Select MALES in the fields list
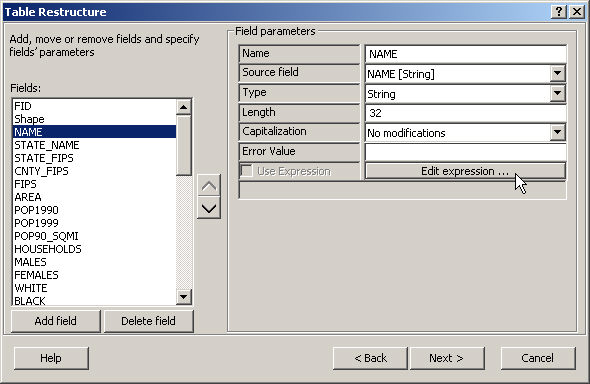Screen dimensions: 590x384 (x=94, y=262)
